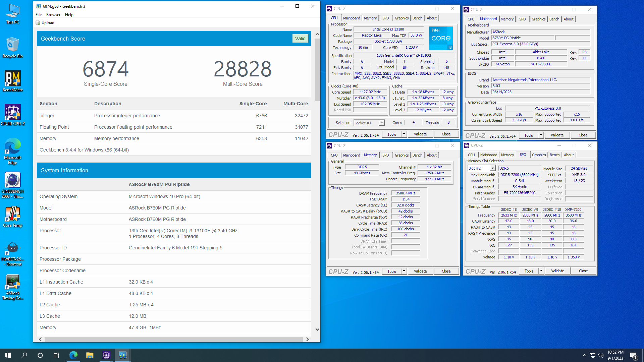This screenshot has width=644, height=362.
Task: Open the Recycle Bin desktop icon
Action: coord(13,48)
